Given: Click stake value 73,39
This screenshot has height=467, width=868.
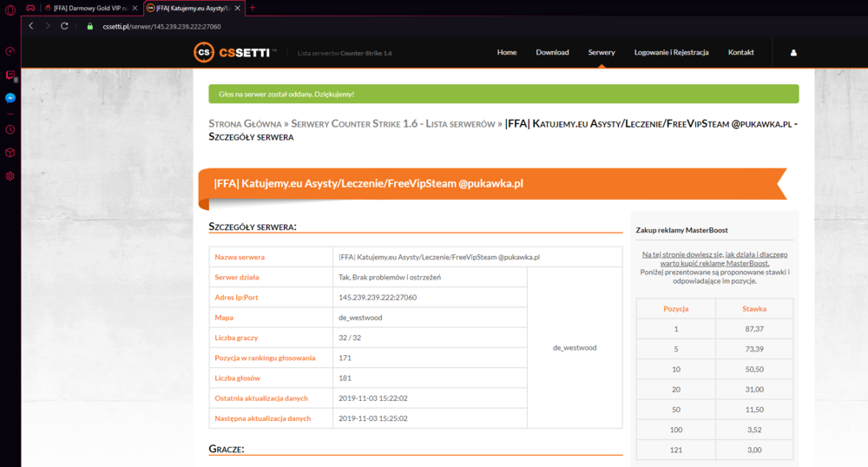Looking at the screenshot, I should point(754,349).
